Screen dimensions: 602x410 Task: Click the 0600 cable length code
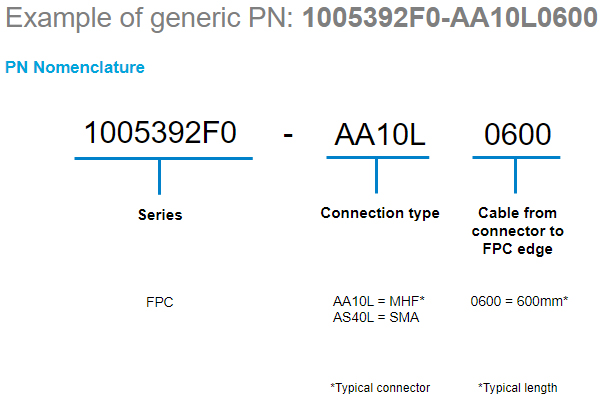coord(518,134)
